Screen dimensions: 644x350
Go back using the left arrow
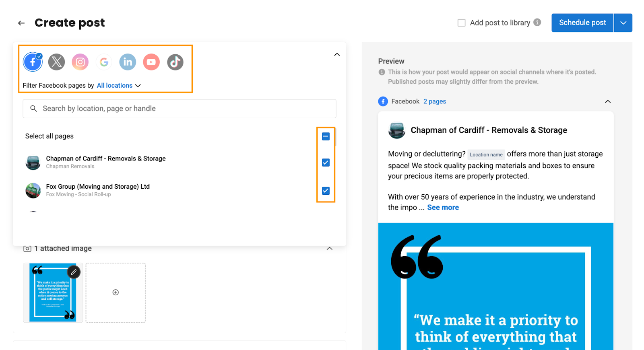point(21,23)
